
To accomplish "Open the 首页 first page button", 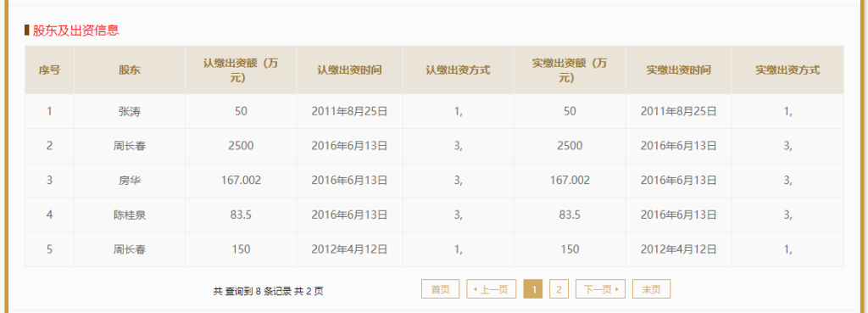I will [441, 289].
